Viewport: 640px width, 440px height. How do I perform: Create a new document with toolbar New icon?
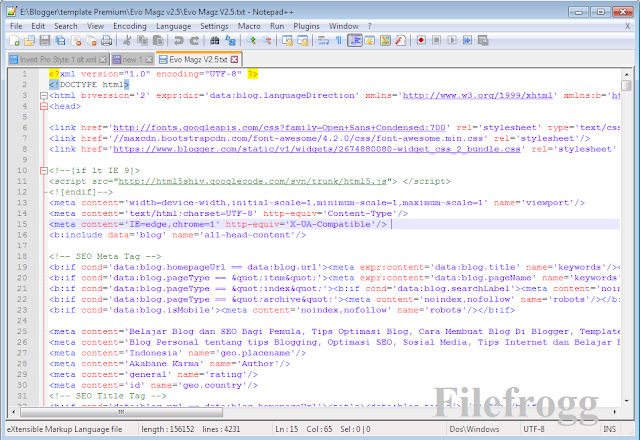14,40
